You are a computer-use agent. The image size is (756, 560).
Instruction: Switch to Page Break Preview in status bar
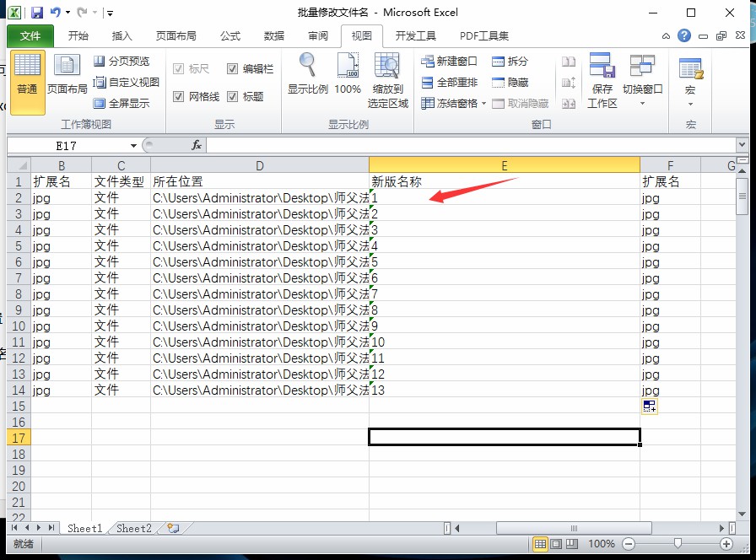pyautogui.click(x=572, y=544)
